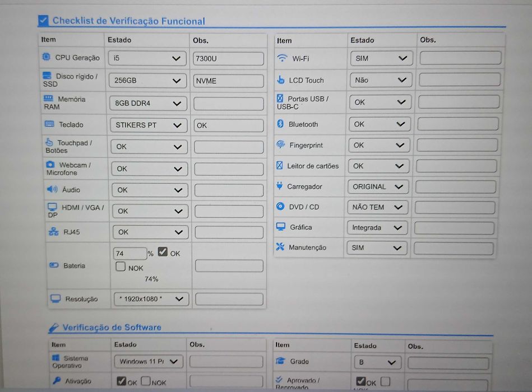Open the RJ45 OK dropdown
The image size is (532, 392).
tap(151, 232)
